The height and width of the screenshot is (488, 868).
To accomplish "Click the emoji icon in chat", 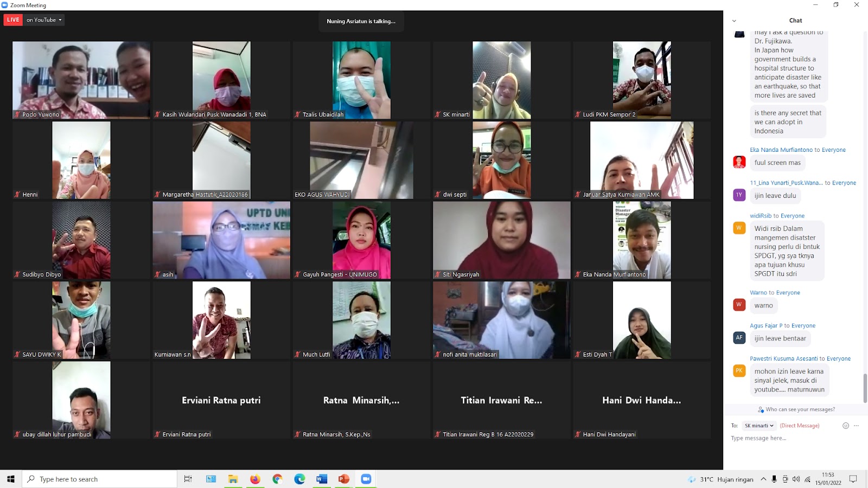I will pos(845,426).
